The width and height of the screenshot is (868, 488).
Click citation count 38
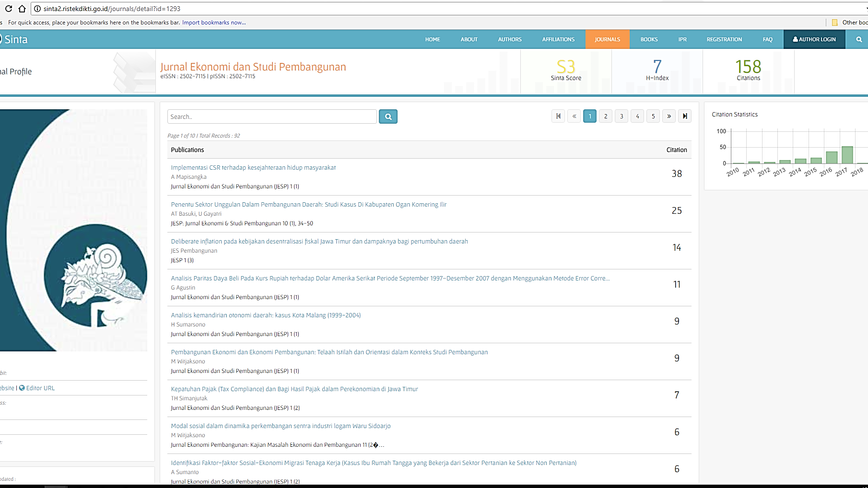pyautogui.click(x=677, y=174)
